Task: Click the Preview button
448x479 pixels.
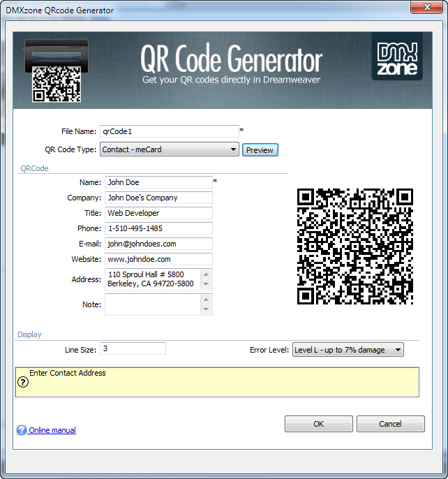Action: [260, 150]
